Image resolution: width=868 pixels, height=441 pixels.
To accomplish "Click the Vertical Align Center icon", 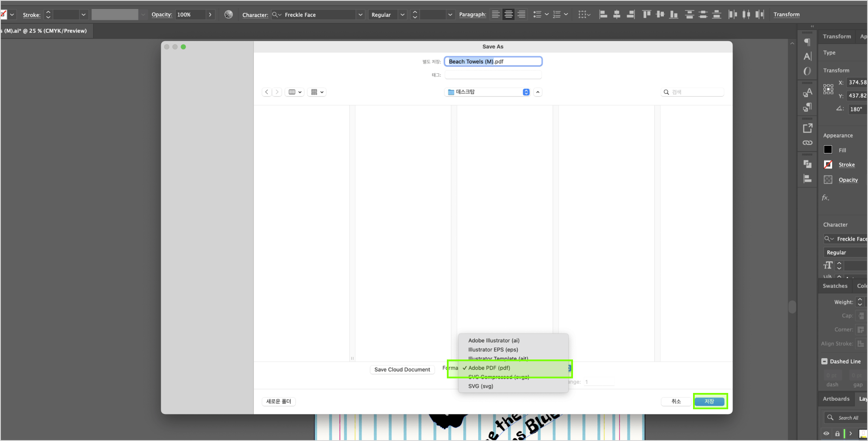I will (x=660, y=15).
